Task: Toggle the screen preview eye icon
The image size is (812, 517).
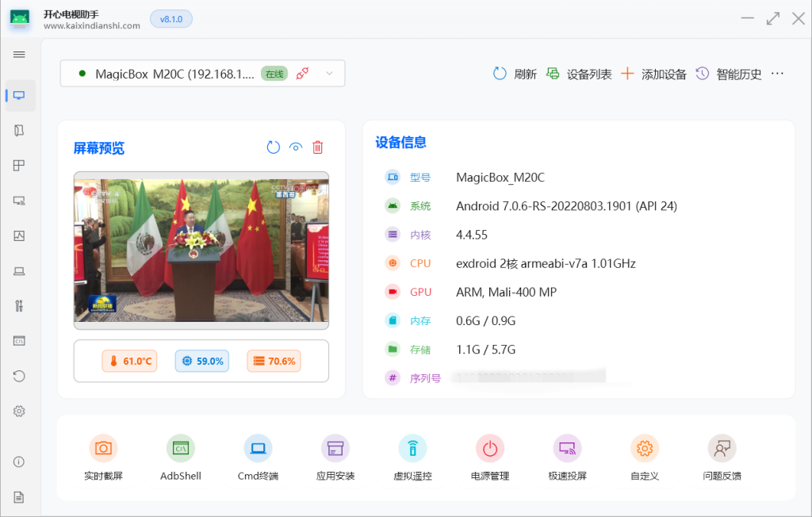Action: pyautogui.click(x=296, y=147)
